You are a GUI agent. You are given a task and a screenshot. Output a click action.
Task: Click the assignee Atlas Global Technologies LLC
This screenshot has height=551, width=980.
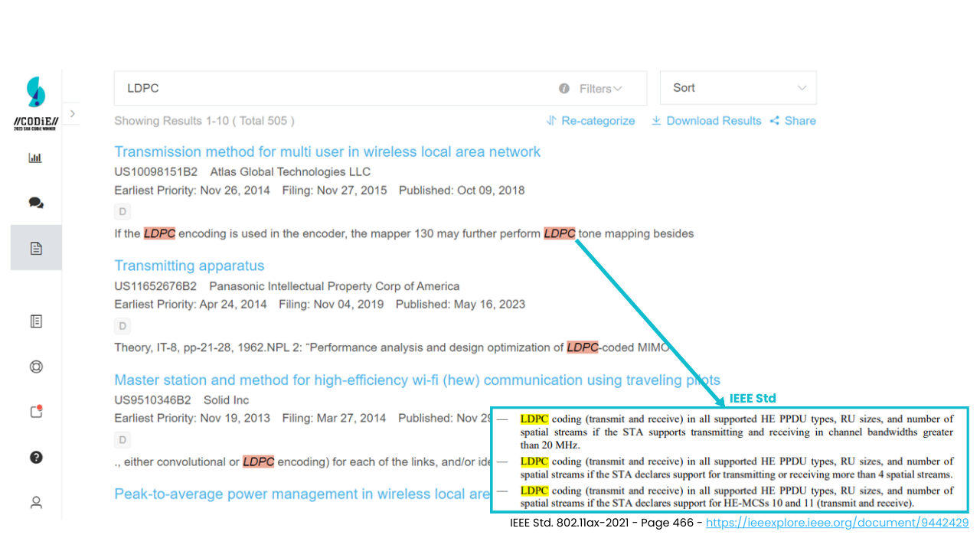pyautogui.click(x=290, y=171)
